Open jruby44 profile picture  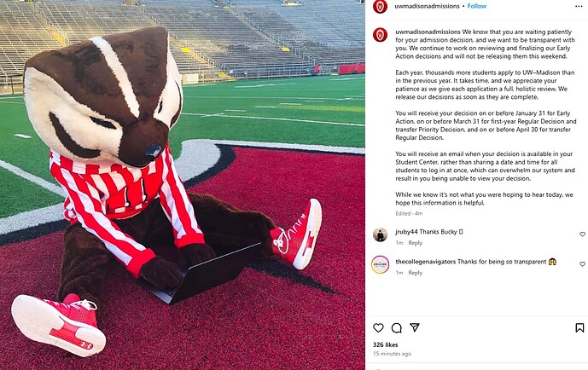pos(380,234)
